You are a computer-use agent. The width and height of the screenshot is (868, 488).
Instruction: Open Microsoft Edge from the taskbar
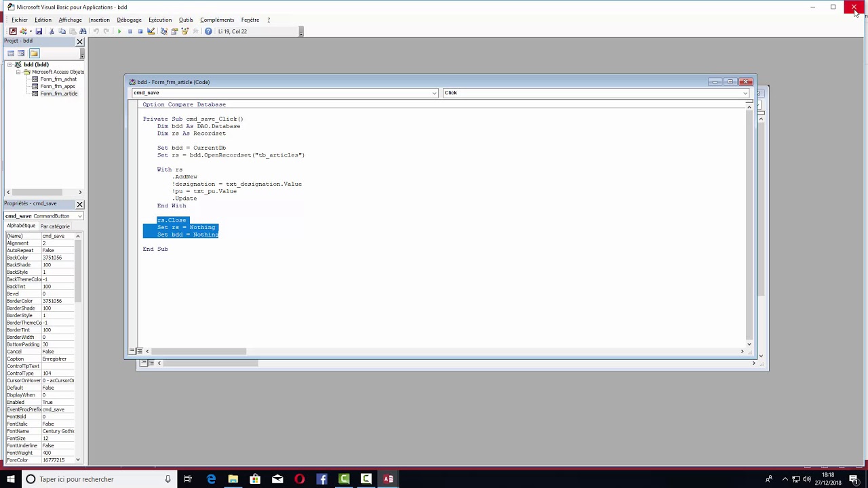click(x=211, y=479)
